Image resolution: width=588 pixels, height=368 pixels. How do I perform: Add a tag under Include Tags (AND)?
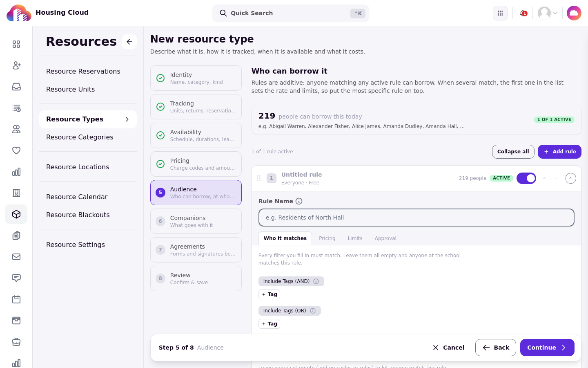269,294
